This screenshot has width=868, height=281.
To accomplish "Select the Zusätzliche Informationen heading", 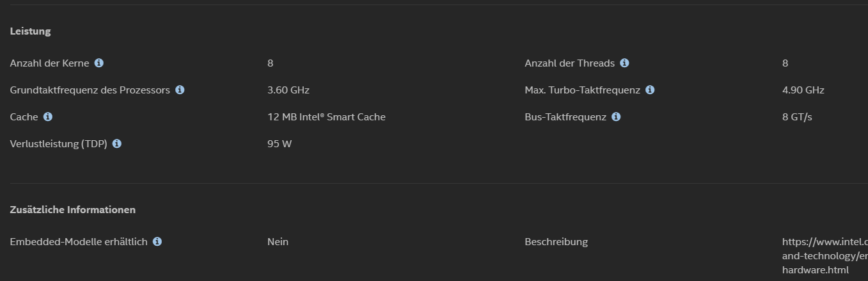I will click(73, 209).
